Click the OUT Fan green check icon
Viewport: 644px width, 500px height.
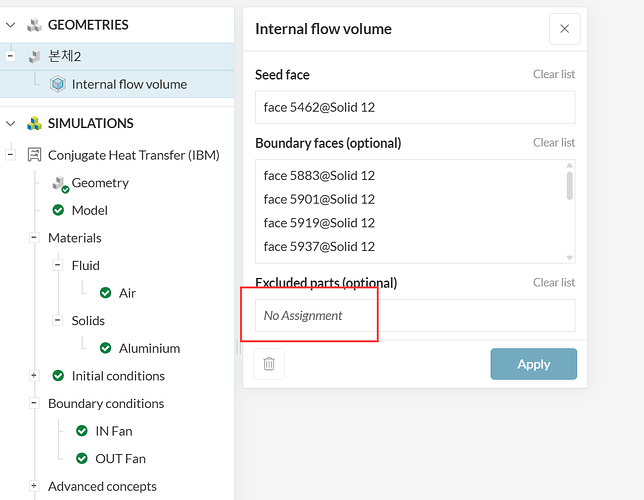82,458
